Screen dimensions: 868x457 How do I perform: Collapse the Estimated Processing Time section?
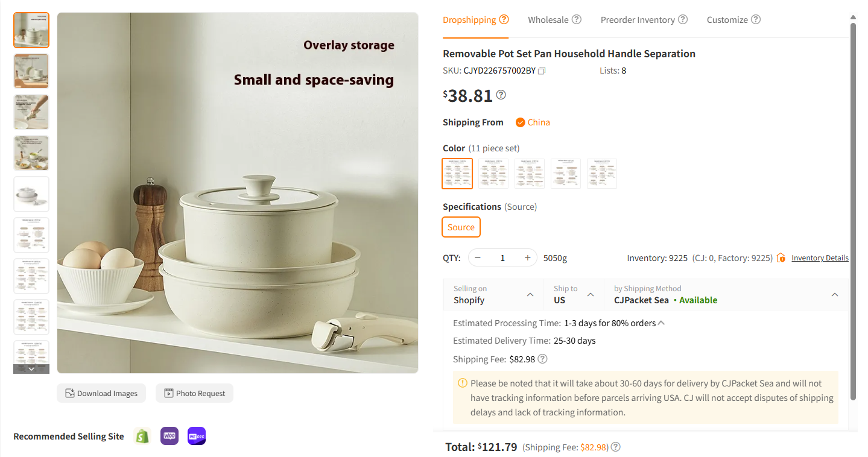click(x=661, y=323)
